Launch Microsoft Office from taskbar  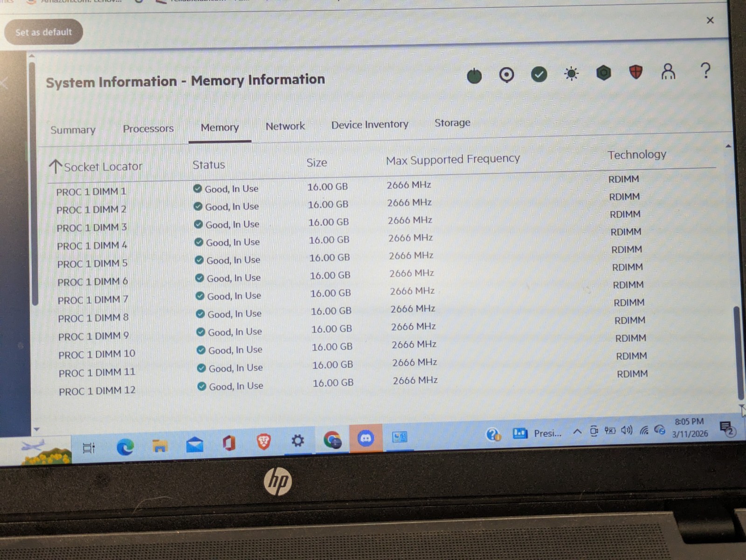point(229,443)
